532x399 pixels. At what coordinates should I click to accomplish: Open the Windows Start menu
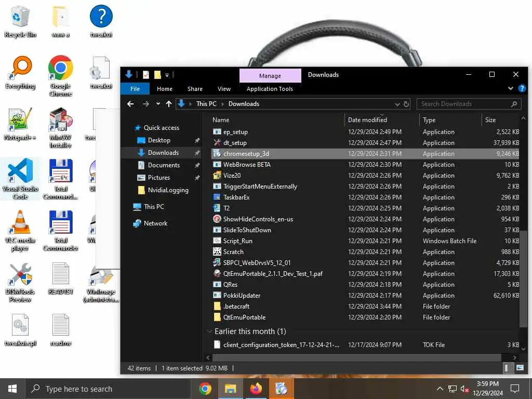(x=12, y=389)
